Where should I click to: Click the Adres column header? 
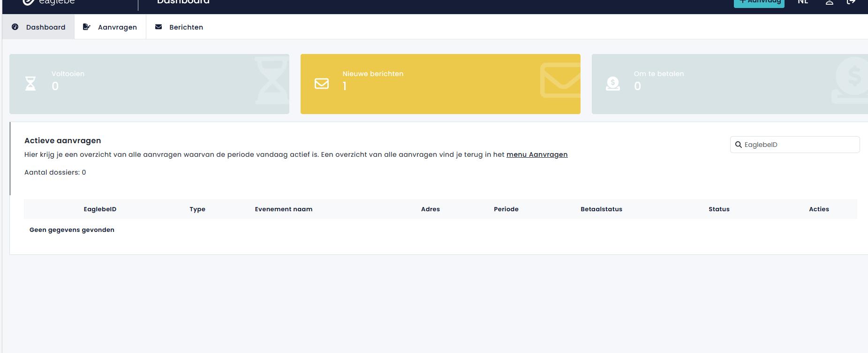pyautogui.click(x=430, y=209)
